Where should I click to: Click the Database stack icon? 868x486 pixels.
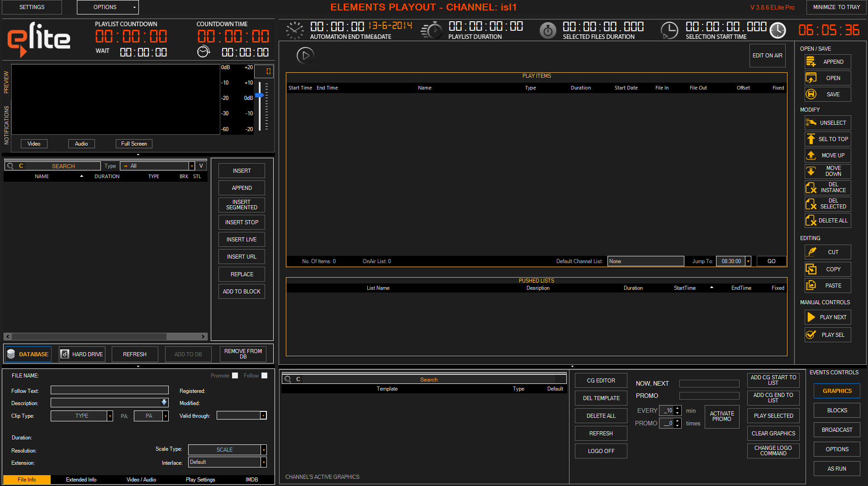[11, 354]
